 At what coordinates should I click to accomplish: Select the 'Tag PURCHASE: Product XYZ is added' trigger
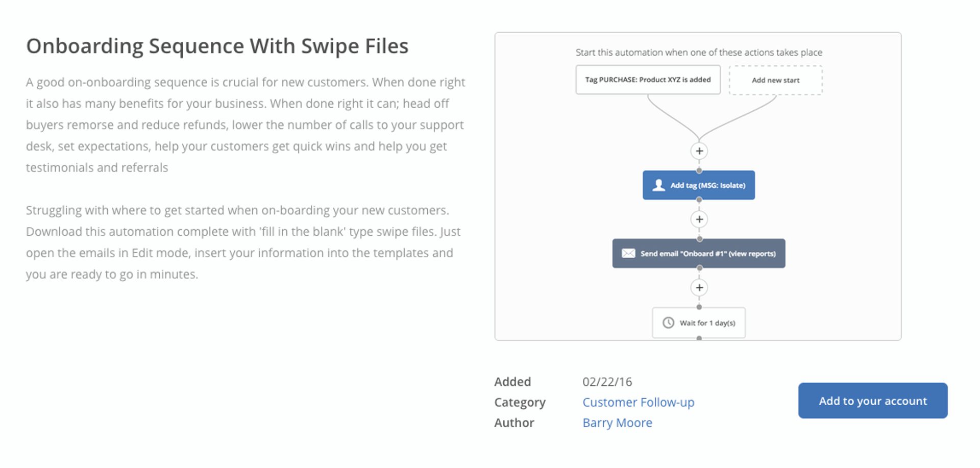click(648, 80)
